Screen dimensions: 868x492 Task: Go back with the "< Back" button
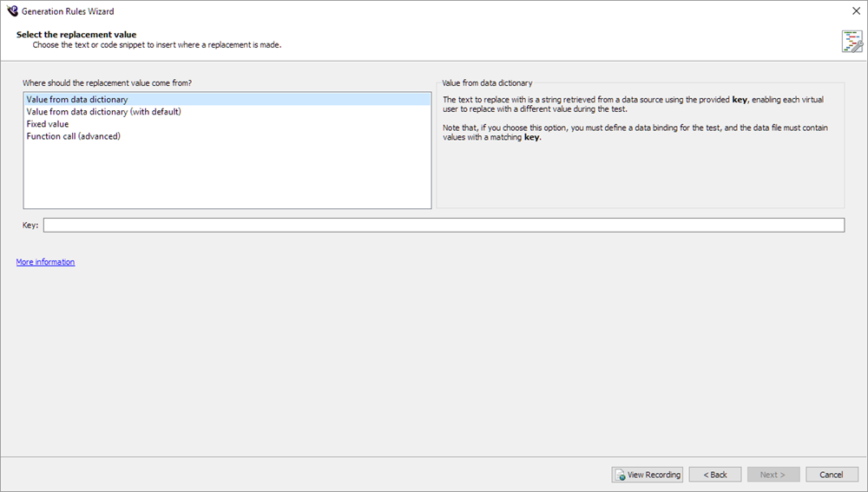click(715, 475)
